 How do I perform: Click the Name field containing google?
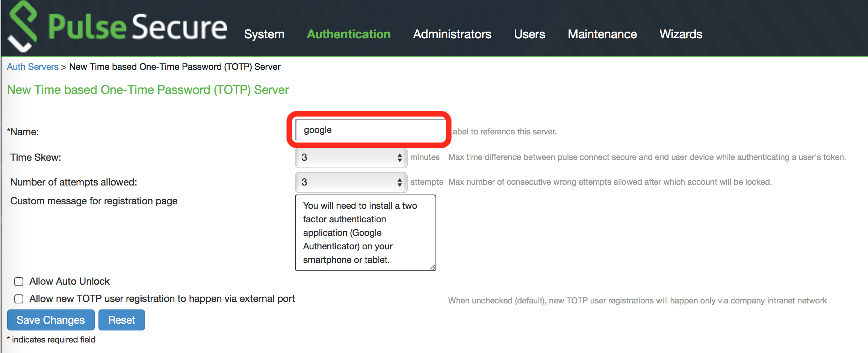tap(370, 130)
